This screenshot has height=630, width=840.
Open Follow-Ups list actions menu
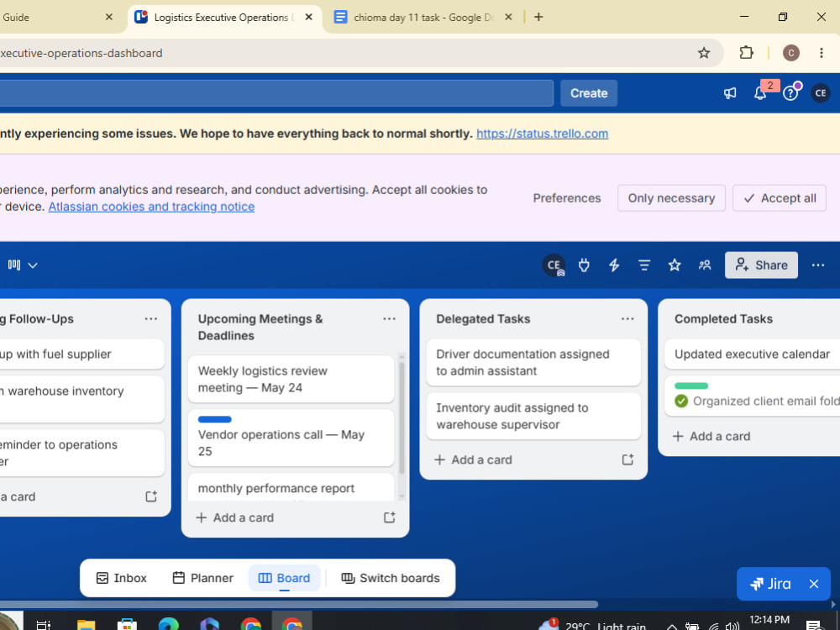coord(151,318)
